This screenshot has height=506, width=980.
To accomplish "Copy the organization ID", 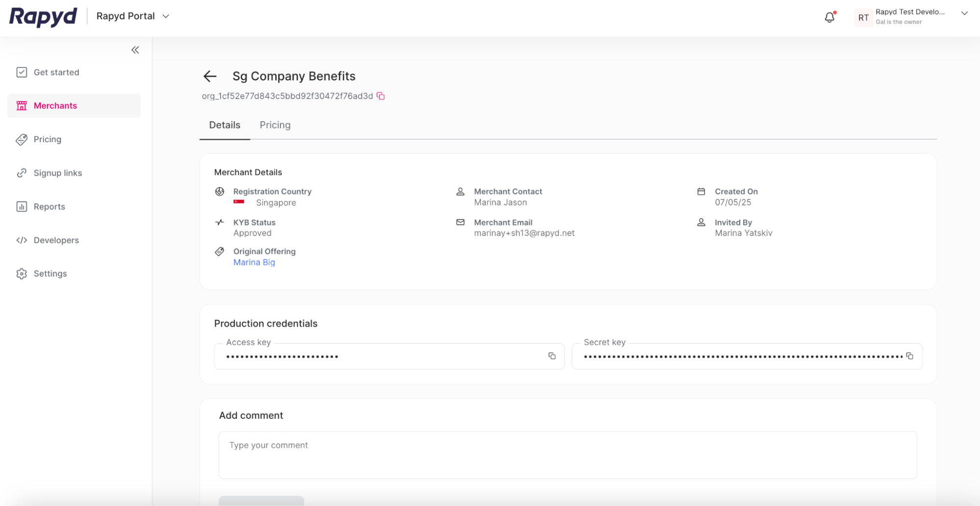I will coord(381,96).
